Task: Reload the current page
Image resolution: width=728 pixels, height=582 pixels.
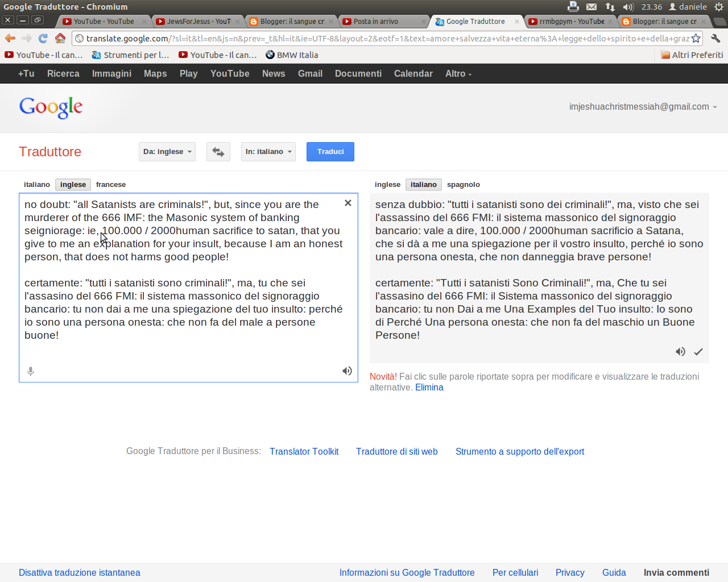Action: pyautogui.click(x=43, y=39)
